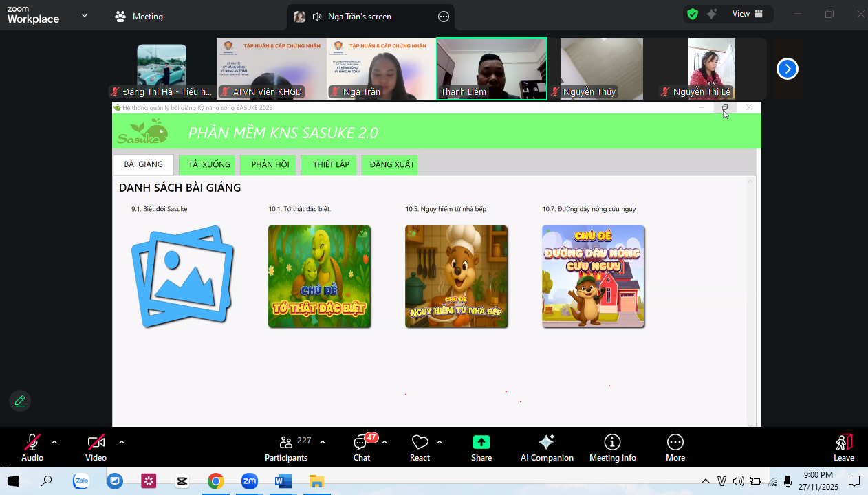Open Meeting info

(x=612, y=448)
